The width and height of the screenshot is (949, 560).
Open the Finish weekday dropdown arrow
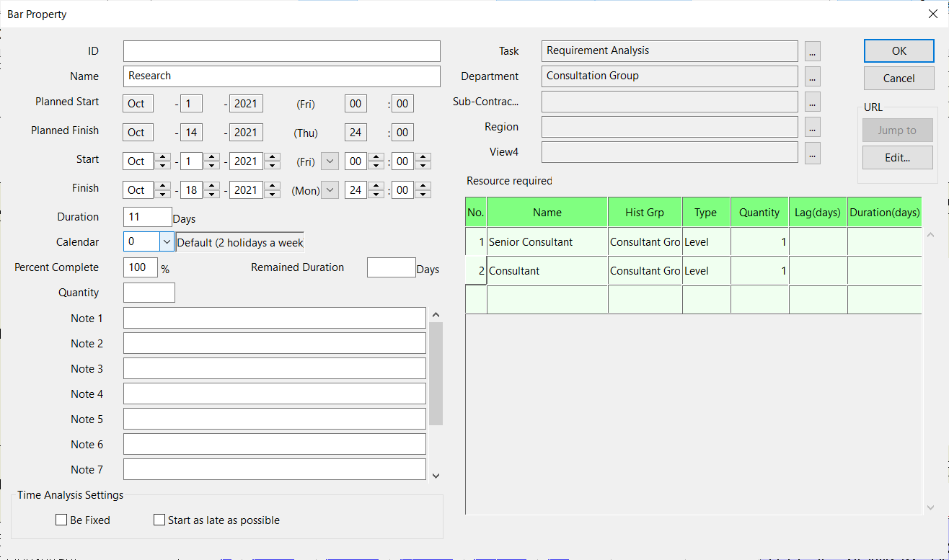330,190
